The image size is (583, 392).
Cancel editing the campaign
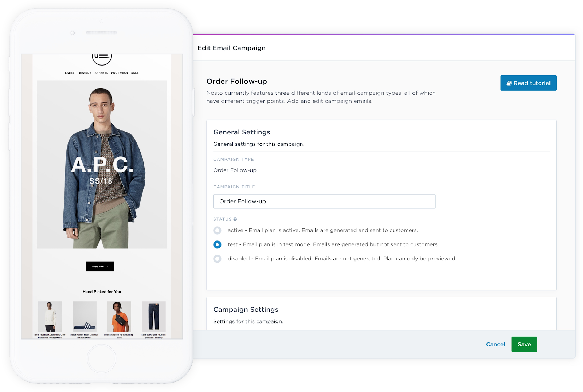[x=496, y=344]
